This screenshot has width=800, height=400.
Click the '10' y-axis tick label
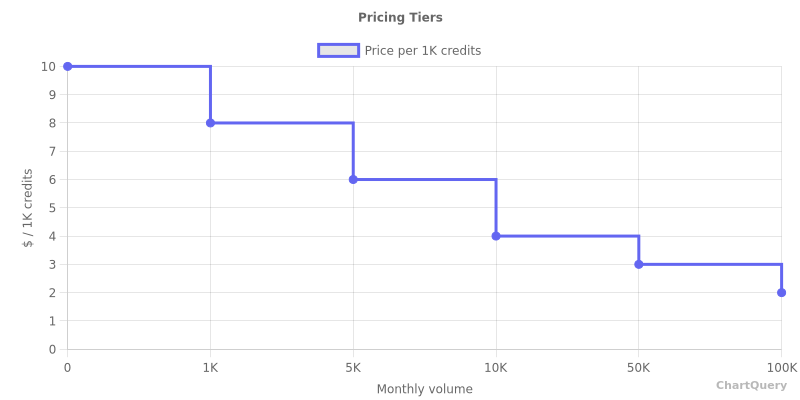coord(48,67)
